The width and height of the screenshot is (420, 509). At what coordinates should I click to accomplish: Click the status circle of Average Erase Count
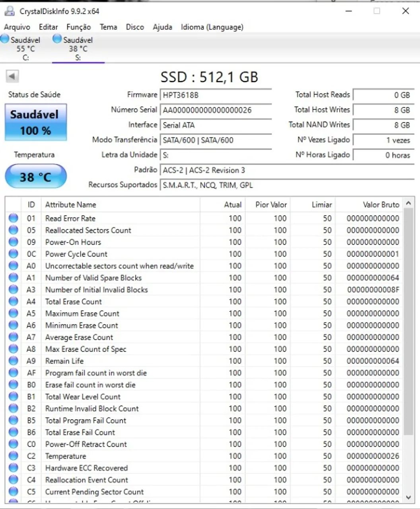point(14,337)
